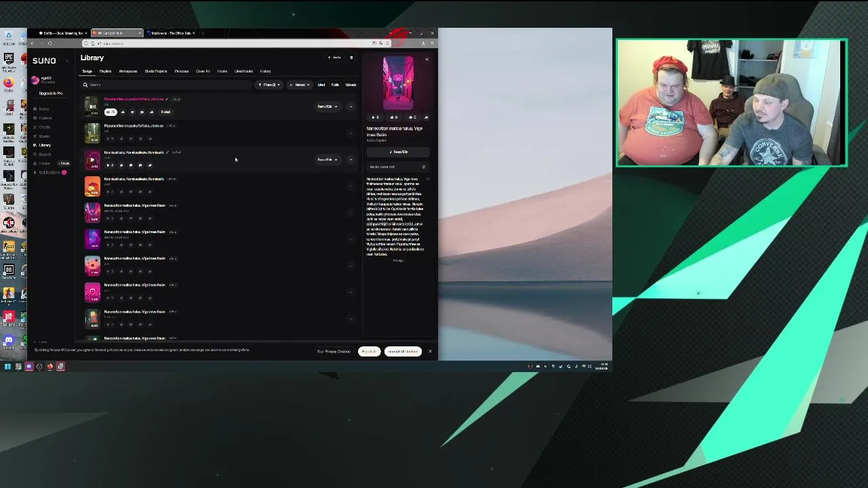The image size is (868, 488).
Task: Open Your Privacy Choices link
Action: click(x=334, y=351)
